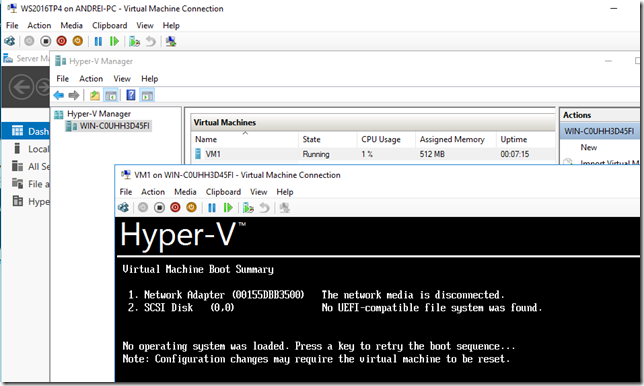Click Revert icon in WS2016TP4 toolbar
Image resolution: width=644 pixels, height=386 pixels.
151,41
